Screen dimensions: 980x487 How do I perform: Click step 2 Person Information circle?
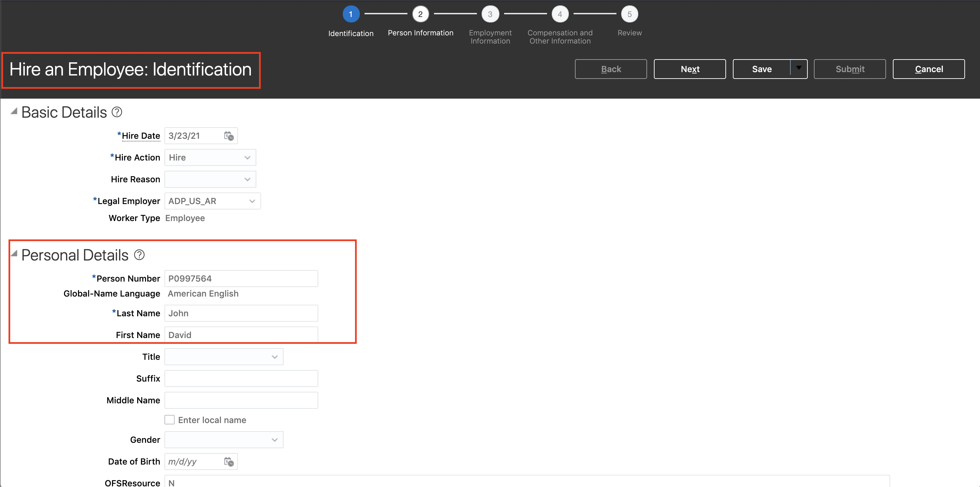pos(420,14)
